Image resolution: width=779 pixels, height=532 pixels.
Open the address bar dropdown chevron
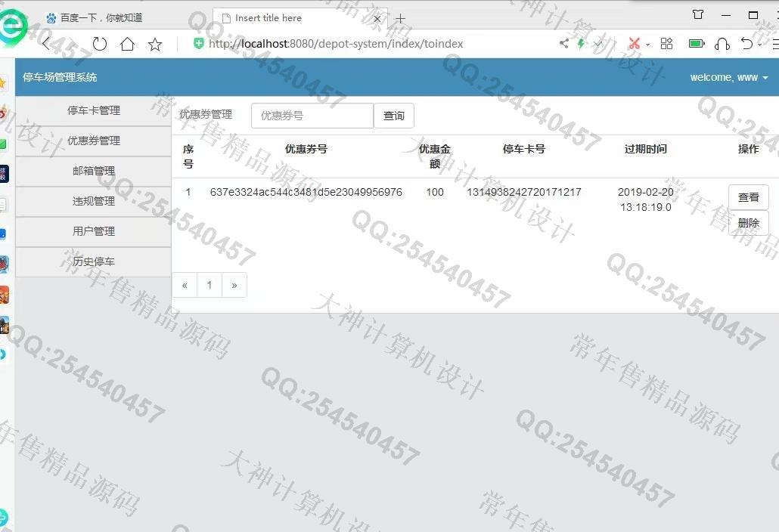click(597, 44)
